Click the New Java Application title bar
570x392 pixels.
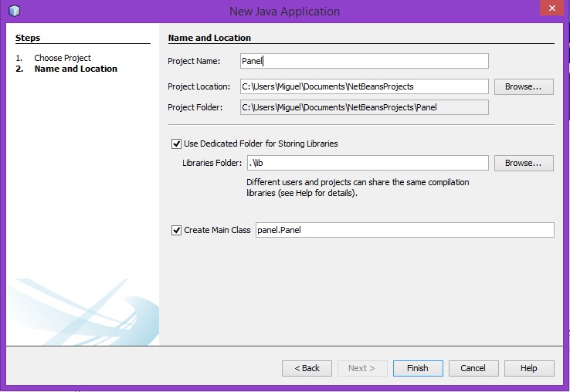[284, 12]
